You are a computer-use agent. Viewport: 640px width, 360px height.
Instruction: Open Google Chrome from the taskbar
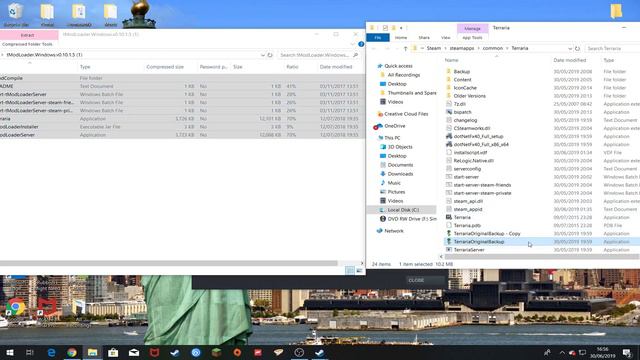(72, 353)
